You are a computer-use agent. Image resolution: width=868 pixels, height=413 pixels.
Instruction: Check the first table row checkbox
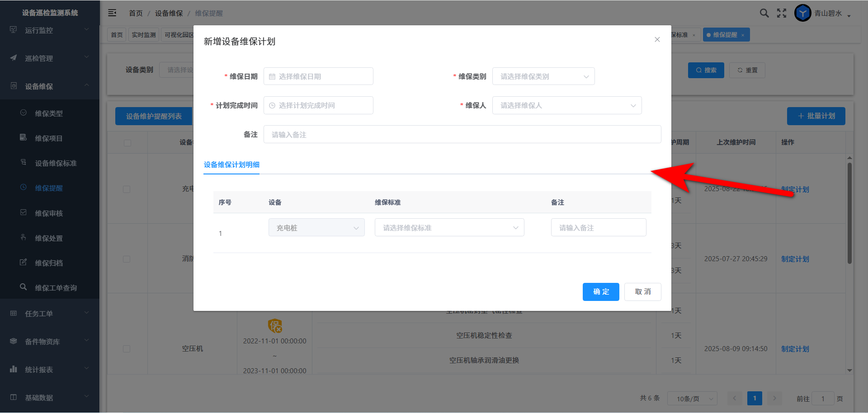[127, 189]
